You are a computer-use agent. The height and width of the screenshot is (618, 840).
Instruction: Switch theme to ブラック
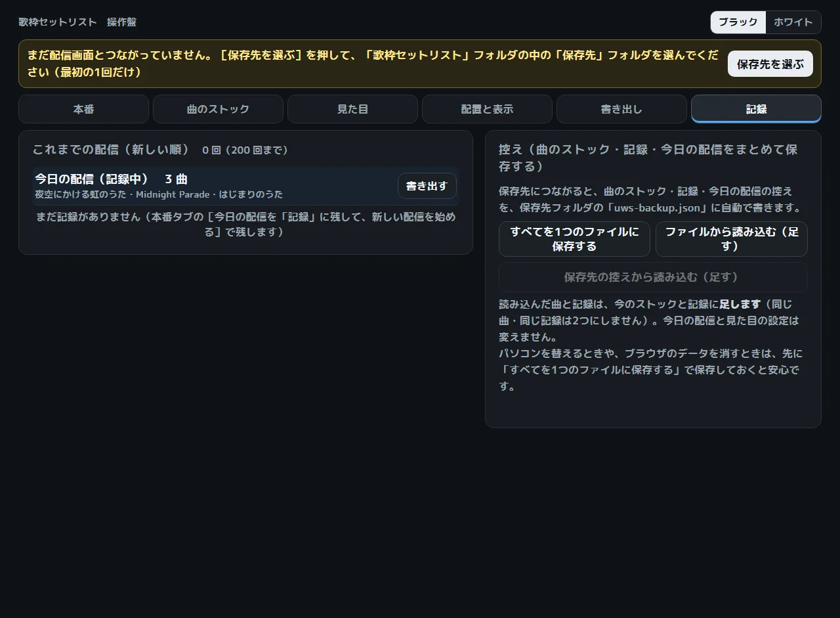click(x=738, y=22)
